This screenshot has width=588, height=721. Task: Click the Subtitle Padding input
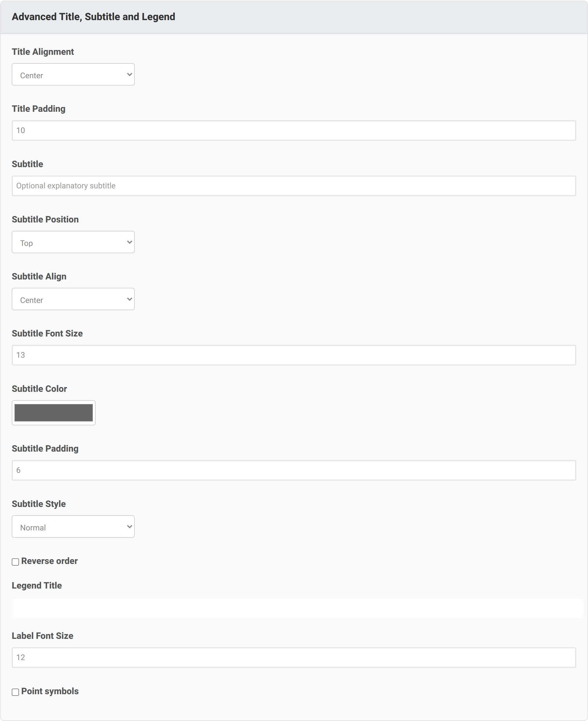point(294,470)
